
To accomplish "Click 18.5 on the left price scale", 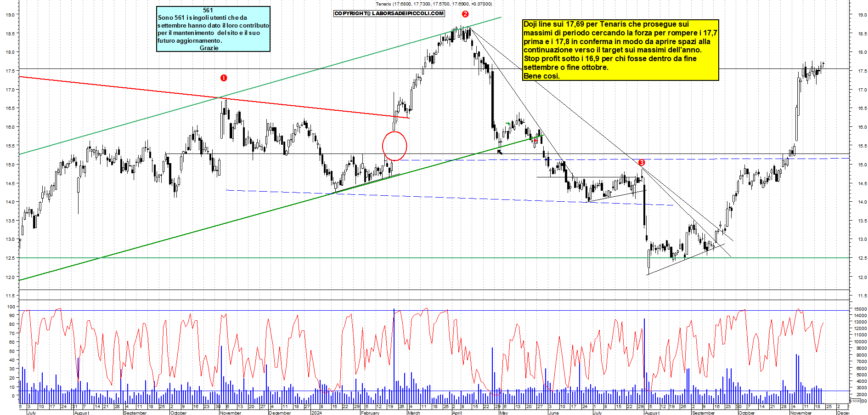I will 10,34.
